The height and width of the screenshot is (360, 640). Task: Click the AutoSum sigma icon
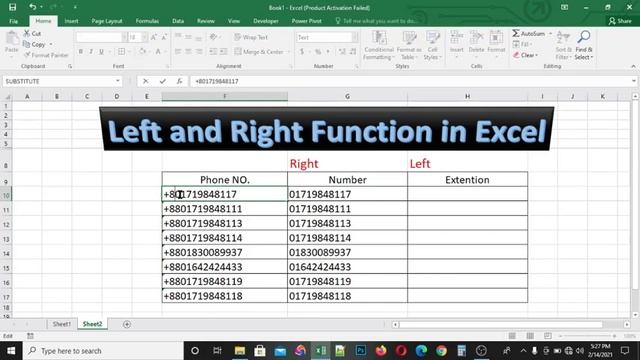[x=516, y=33]
